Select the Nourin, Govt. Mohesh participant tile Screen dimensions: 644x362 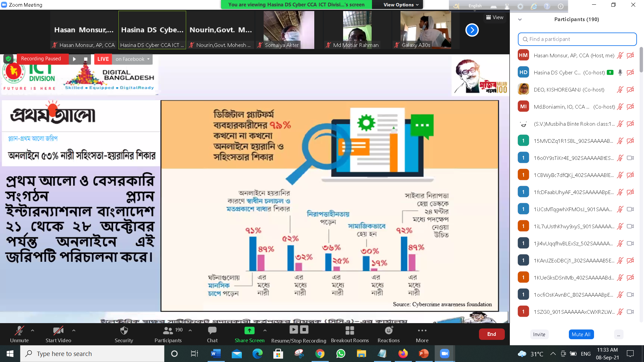coord(220,30)
